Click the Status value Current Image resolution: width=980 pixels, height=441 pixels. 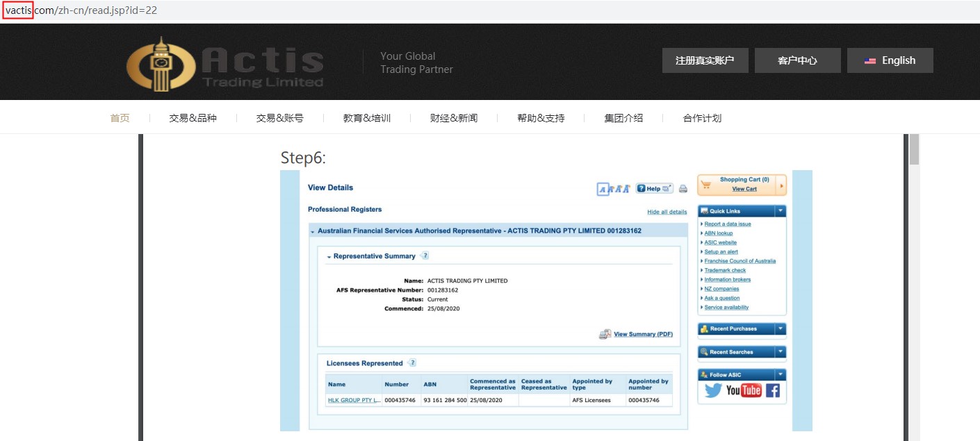438,299
